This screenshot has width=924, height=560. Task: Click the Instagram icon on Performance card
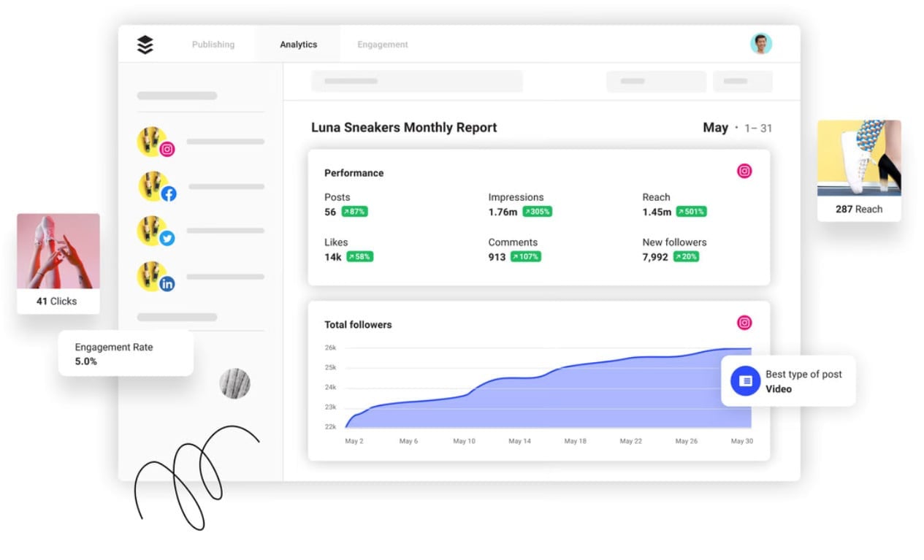click(x=744, y=172)
